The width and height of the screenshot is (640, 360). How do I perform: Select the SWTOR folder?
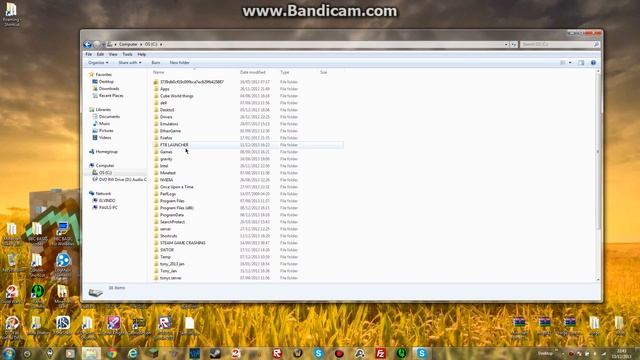coord(167,250)
